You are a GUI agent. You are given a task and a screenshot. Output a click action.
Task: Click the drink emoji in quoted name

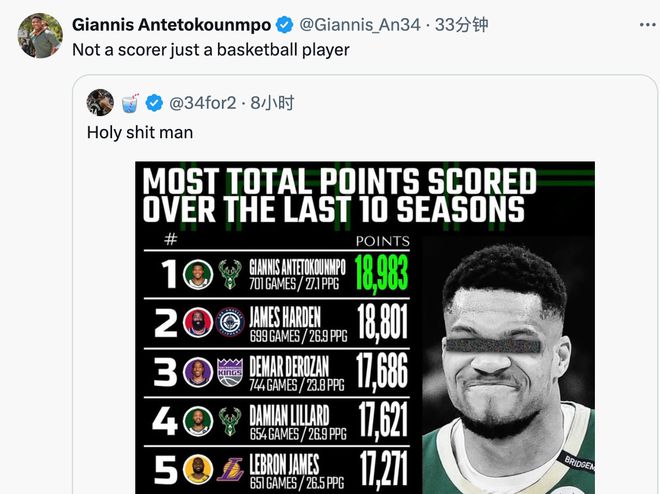pyautogui.click(x=130, y=102)
